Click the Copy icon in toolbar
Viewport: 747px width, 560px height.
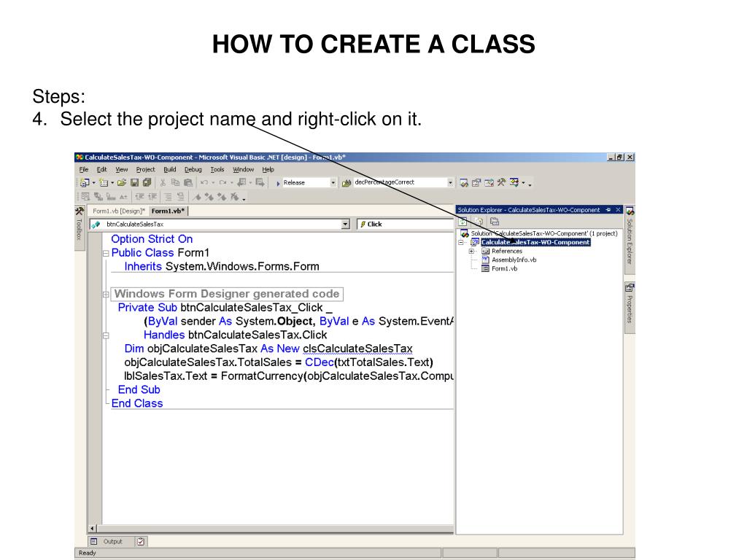point(175,182)
